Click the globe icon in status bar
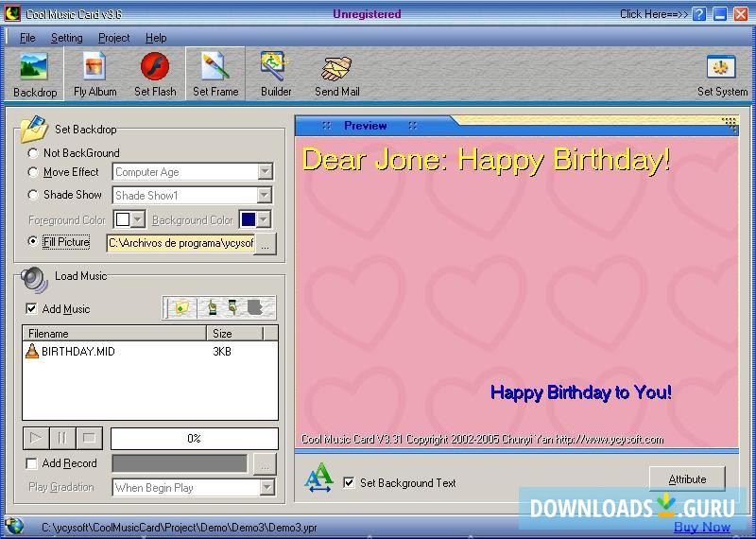The height and width of the screenshot is (539, 756). (x=14, y=526)
